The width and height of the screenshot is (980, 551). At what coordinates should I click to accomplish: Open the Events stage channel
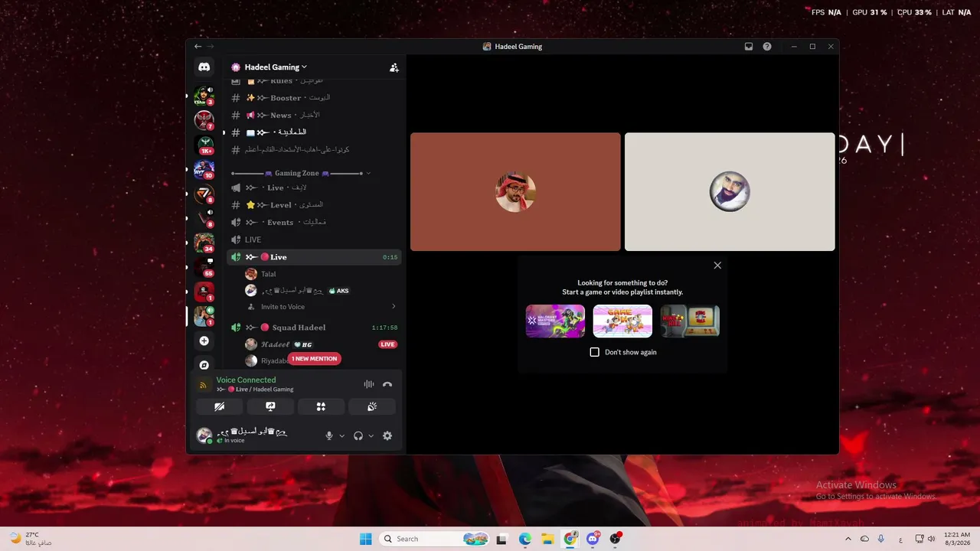click(313, 222)
